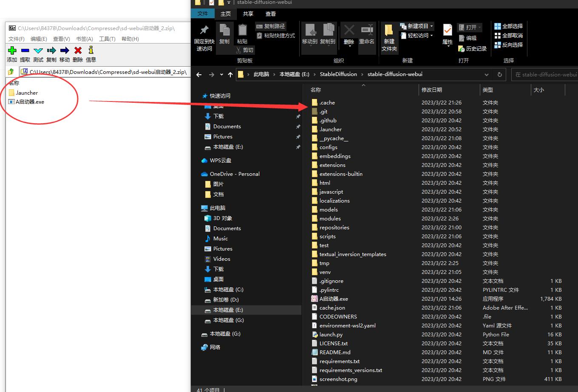Viewport: 578px width, 392px height.
Task: Click the Explorer refresh icon
Action: tap(500, 74)
